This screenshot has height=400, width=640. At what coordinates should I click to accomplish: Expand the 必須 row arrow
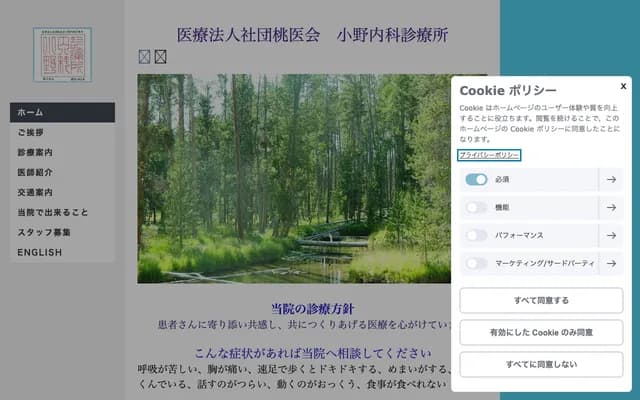tap(610, 180)
